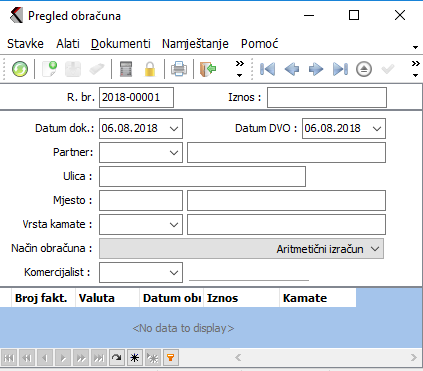Screen dimensions: 423x371
Task: Open the Namještanje menu
Action: pos(195,44)
